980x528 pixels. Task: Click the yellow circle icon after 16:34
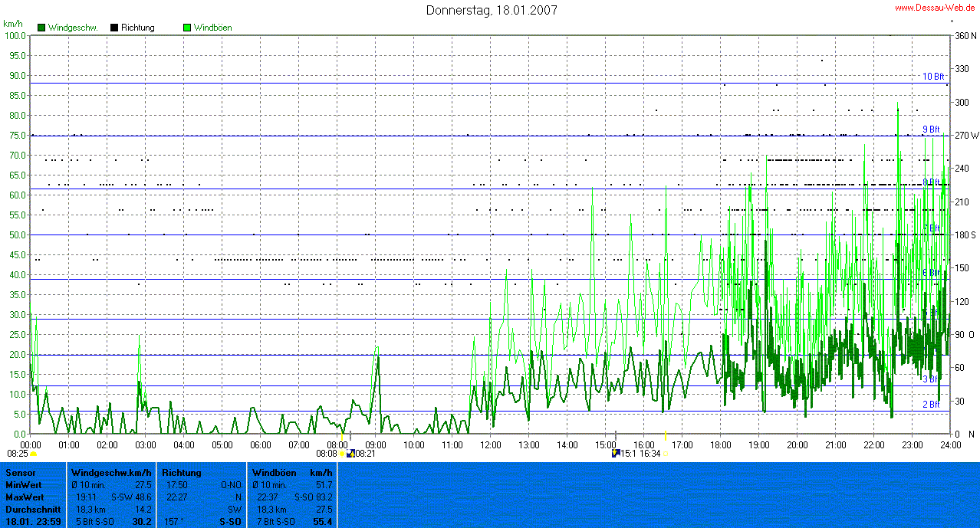pyautogui.click(x=666, y=454)
